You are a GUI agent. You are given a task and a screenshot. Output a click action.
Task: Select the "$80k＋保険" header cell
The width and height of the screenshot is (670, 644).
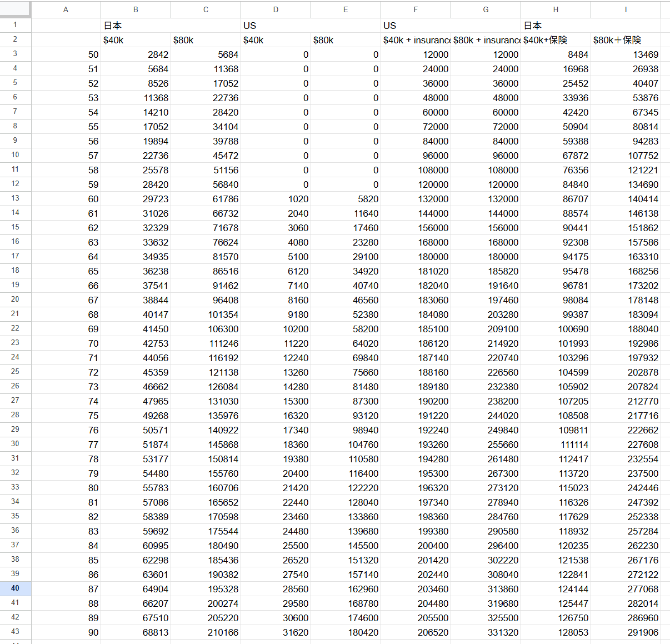626,40
